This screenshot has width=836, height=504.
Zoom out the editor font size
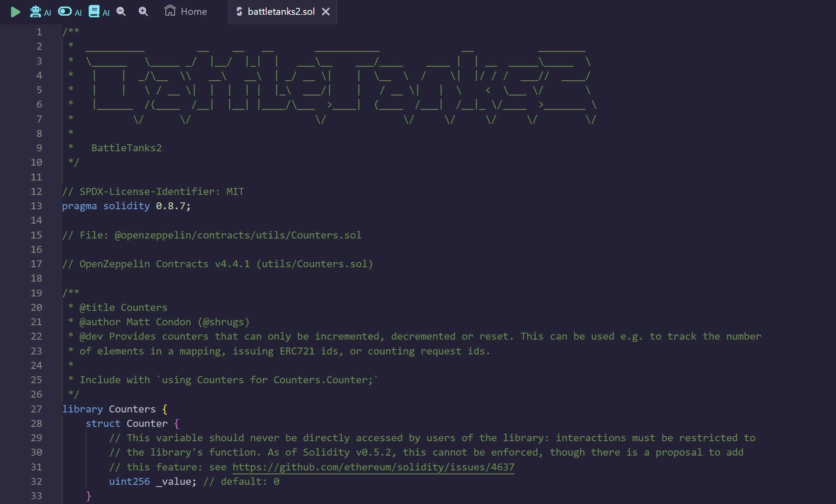click(x=121, y=12)
